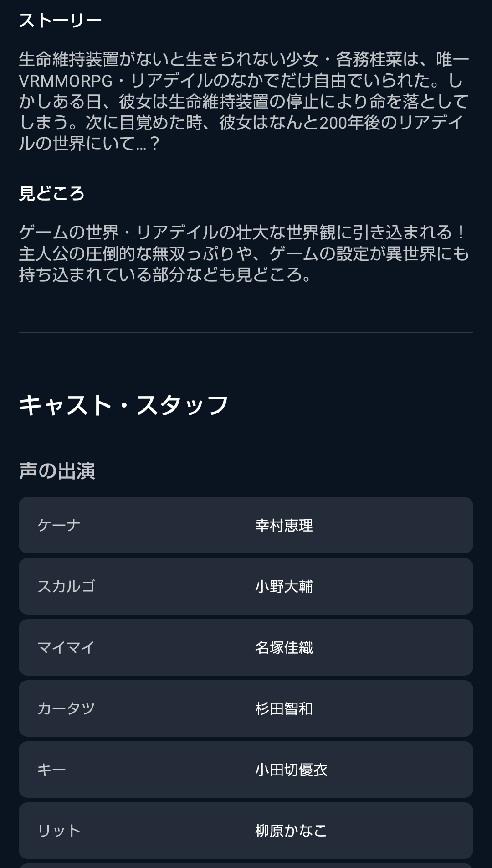492x868 pixels.
Task: Tap the キャスト・スタッフ section heading
Action: pyautogui.click(x=123, y=405)
